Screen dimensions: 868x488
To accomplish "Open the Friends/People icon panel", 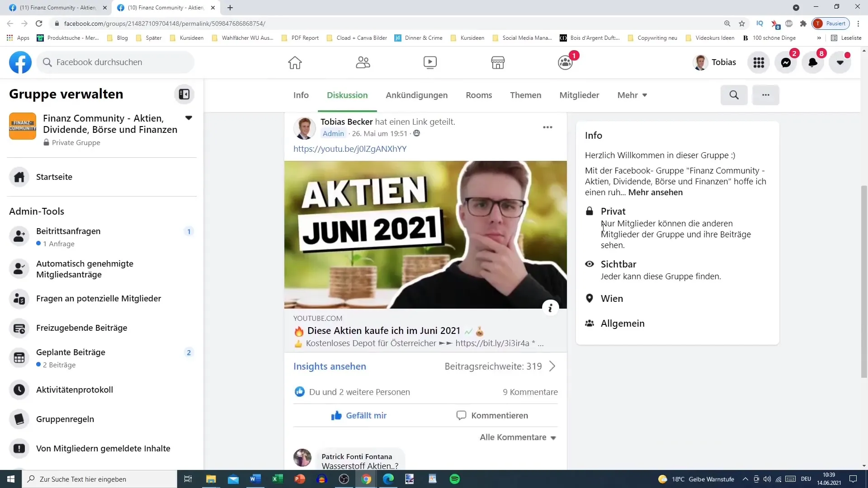I will coord(363,61).
